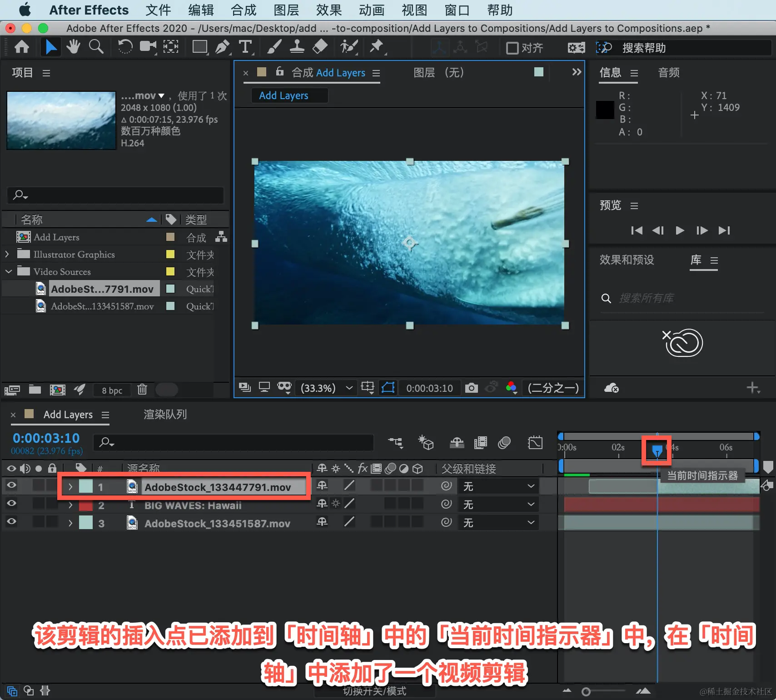
Task: Create a new composition from Project panel
Action: (57, 390)
